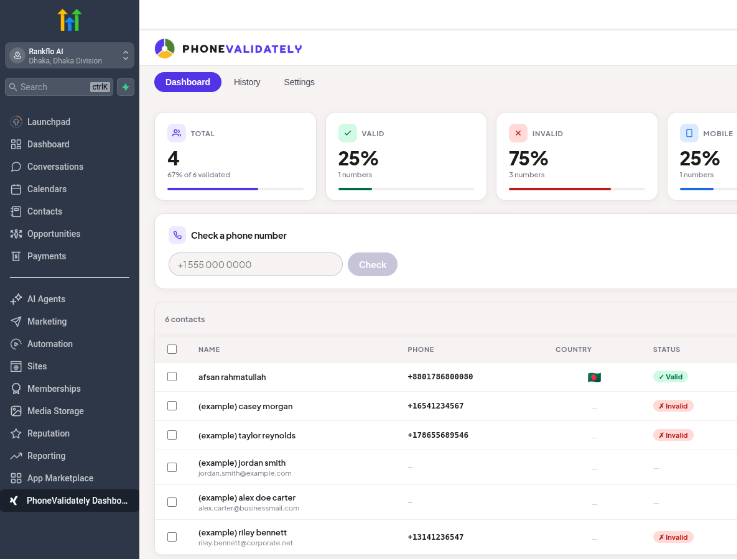
Task: Tick the riley bennett row checkbox
Action: click(172, 537)
